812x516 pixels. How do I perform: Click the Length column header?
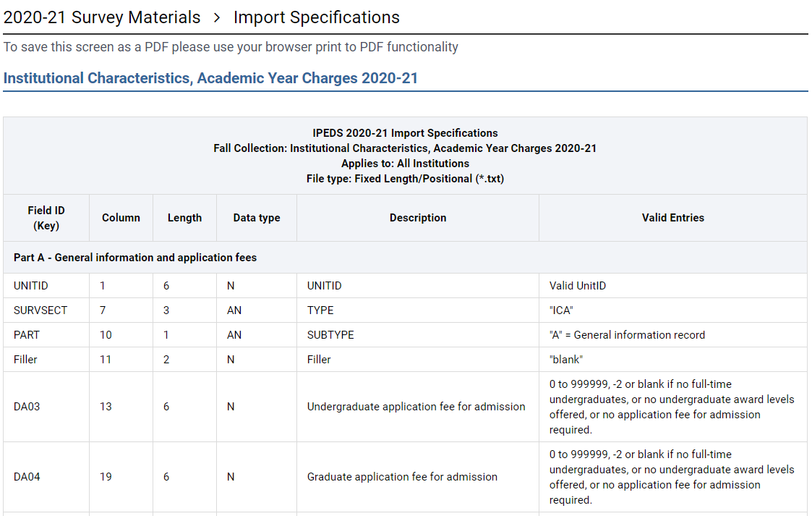coord(184,218)
